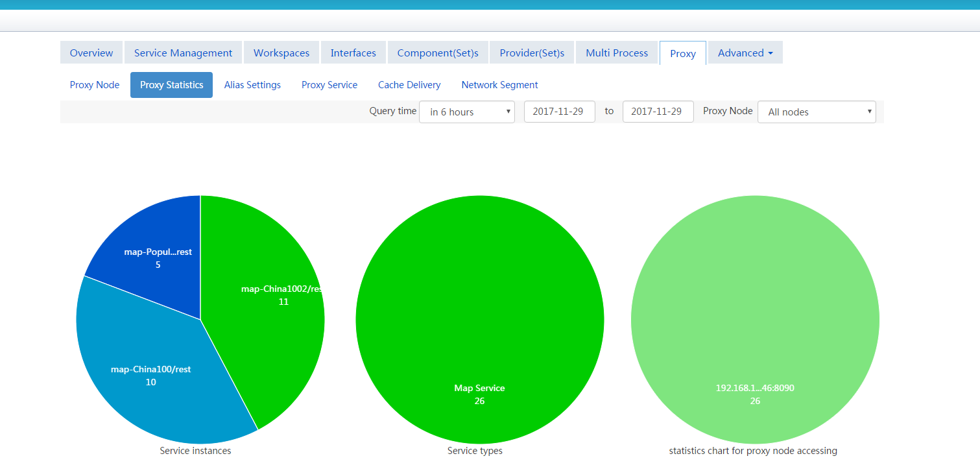Expand the Proxy Node selector

click(x=817, y=112)
